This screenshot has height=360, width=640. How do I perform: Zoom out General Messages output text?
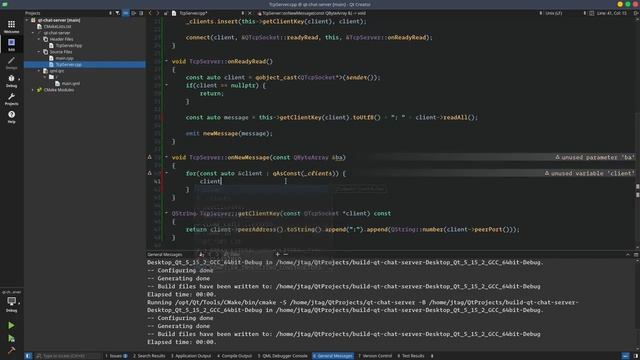286,254
